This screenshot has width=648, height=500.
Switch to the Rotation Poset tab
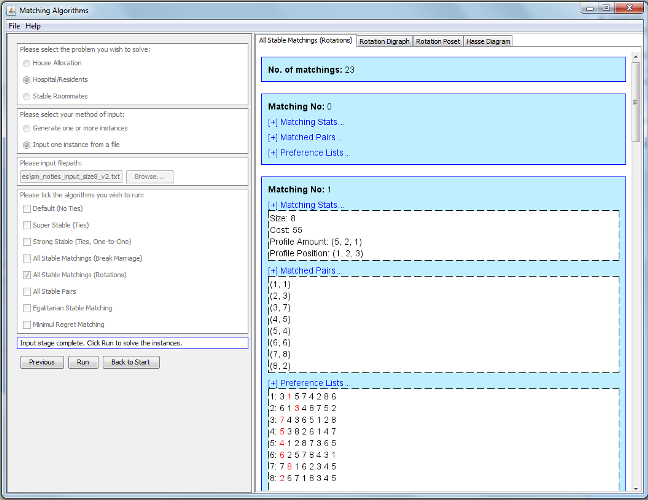pyautogui.click(x=438, y=42)
